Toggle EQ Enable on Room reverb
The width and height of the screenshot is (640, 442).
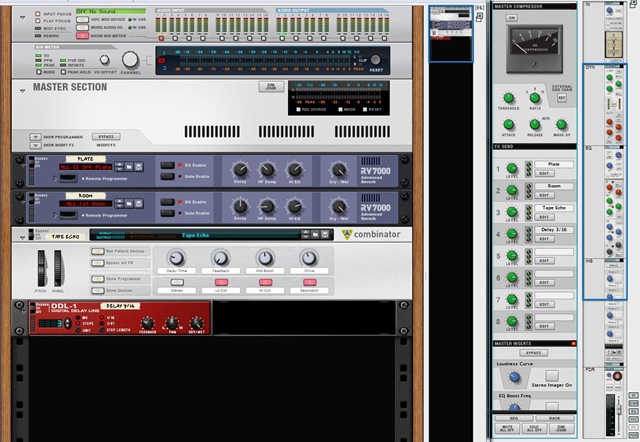pos(167,202)
